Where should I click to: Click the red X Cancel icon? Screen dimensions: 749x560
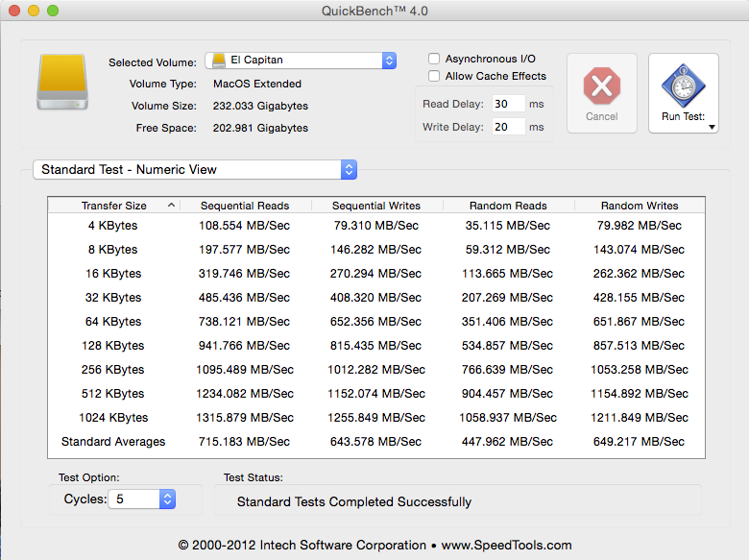[x=602, y=86]
